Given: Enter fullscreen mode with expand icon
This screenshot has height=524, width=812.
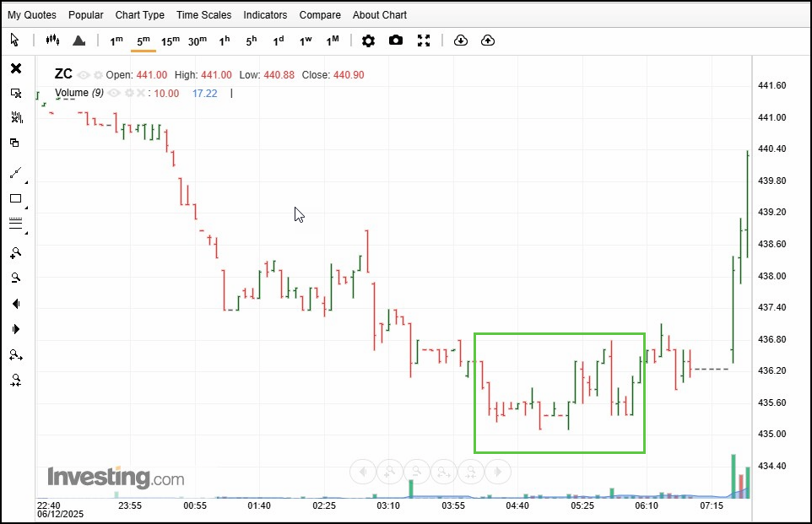Looking at the screenshot, I should [x=424, y=41].
